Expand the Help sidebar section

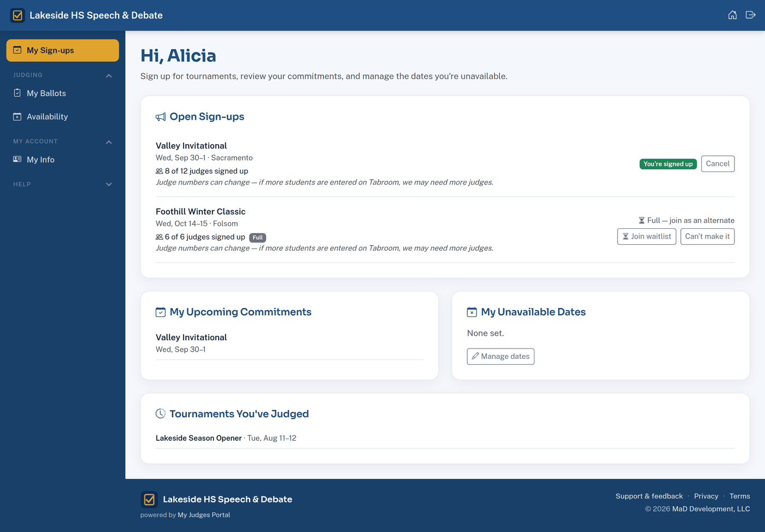109,185
